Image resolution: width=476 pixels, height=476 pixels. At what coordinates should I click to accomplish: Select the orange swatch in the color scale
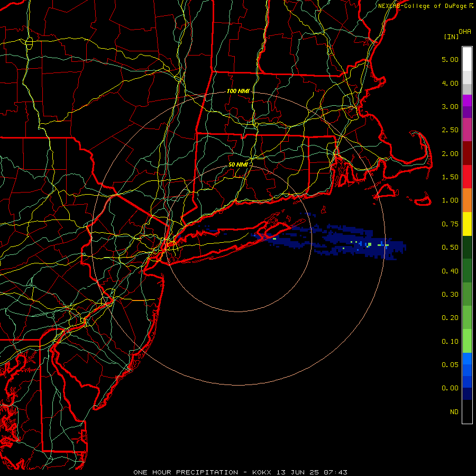[467, 200]
